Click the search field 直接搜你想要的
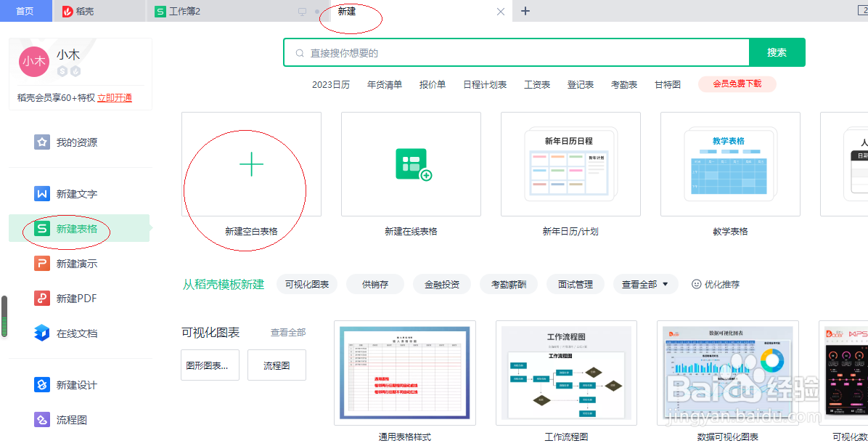 coord(517,52)
